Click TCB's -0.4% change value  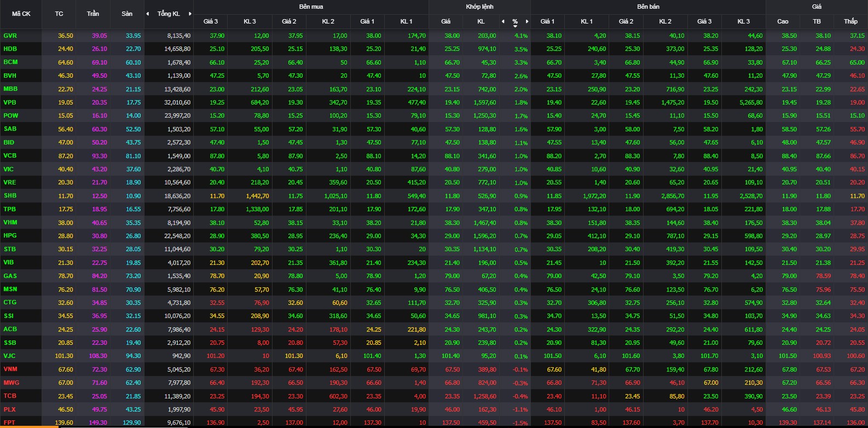(520, 396)
